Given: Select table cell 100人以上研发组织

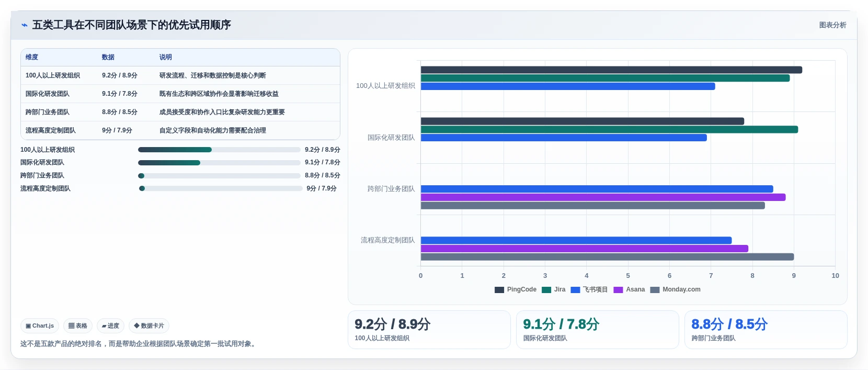Looking at the screenshot, I should [x=53, y=75].
